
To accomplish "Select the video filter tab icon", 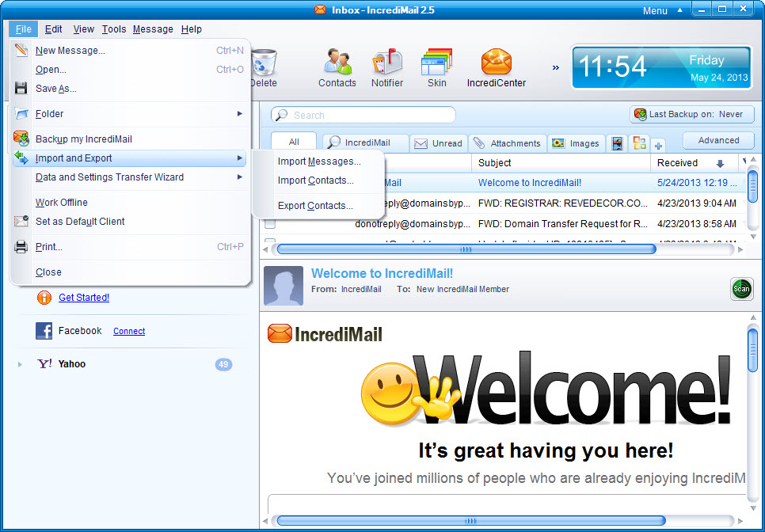I will pos(617,143).
